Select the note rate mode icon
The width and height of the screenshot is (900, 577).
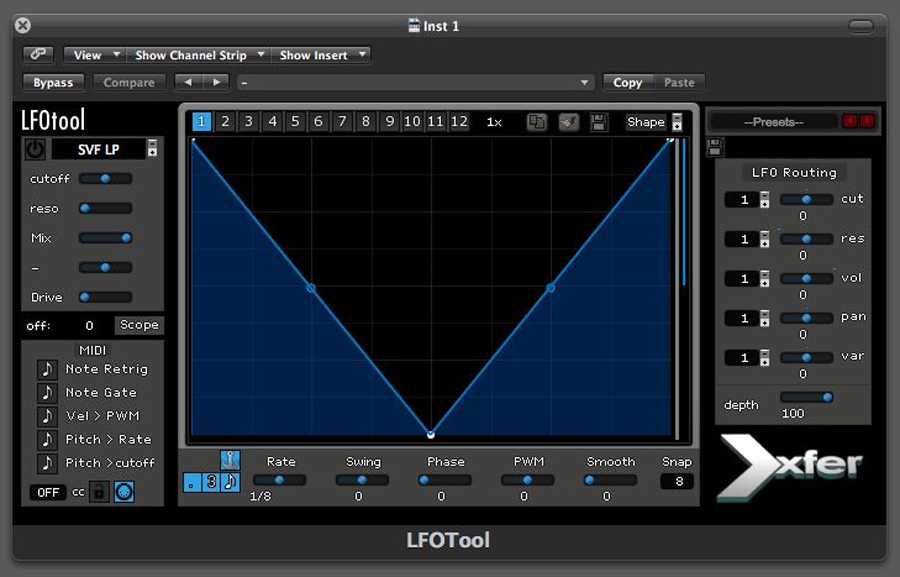click(x=230, y=482)
